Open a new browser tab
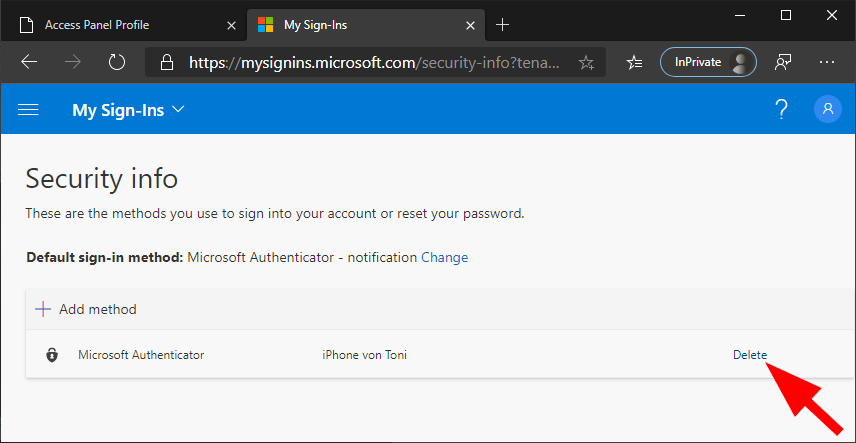The width and height of the screenshot is (856, 443). [503, 24]
